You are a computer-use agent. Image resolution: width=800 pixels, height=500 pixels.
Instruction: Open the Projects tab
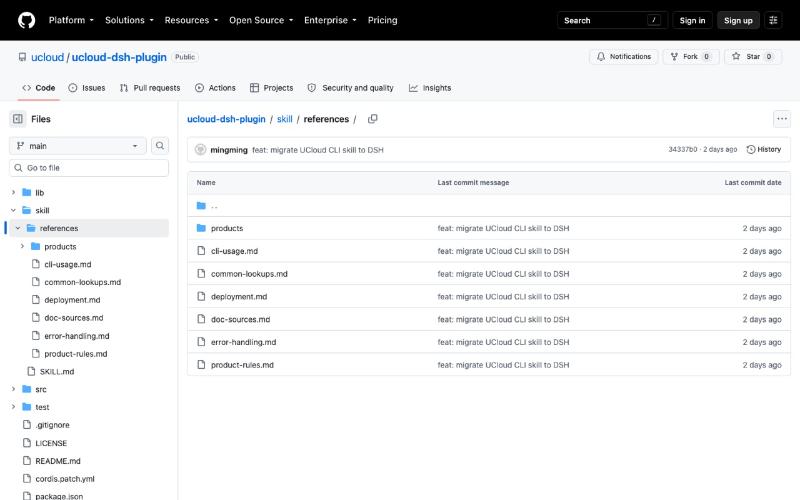tap(271, 88)
